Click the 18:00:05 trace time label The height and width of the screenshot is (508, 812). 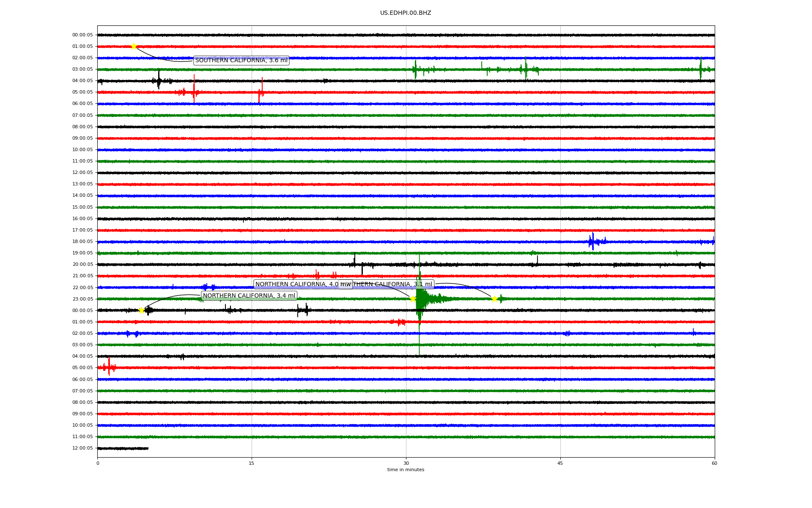pyautogui.click(x=82, y=242)
